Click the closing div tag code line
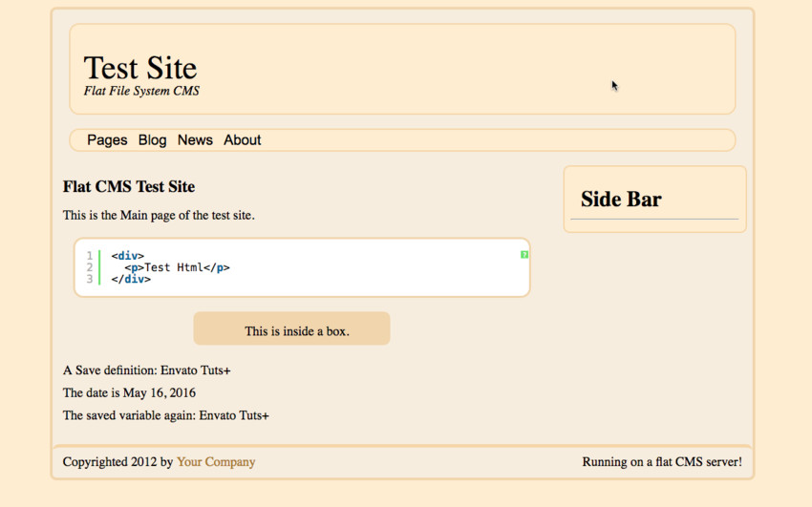The width and height of the screenshot is (812, 507). coord(131,280)
